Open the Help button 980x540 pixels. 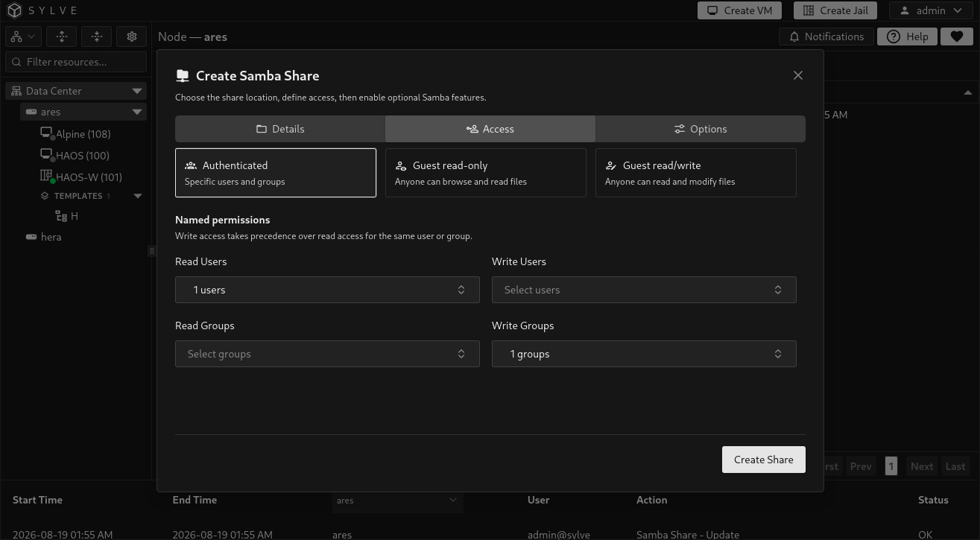click(907, 36)
